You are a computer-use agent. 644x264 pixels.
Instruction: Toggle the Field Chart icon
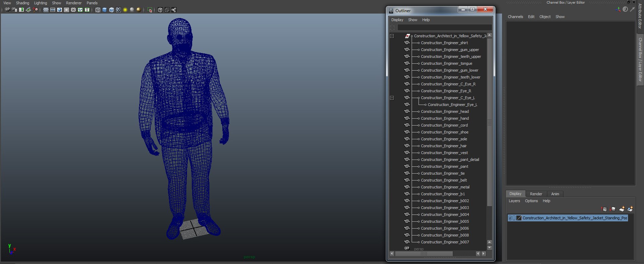73,10
